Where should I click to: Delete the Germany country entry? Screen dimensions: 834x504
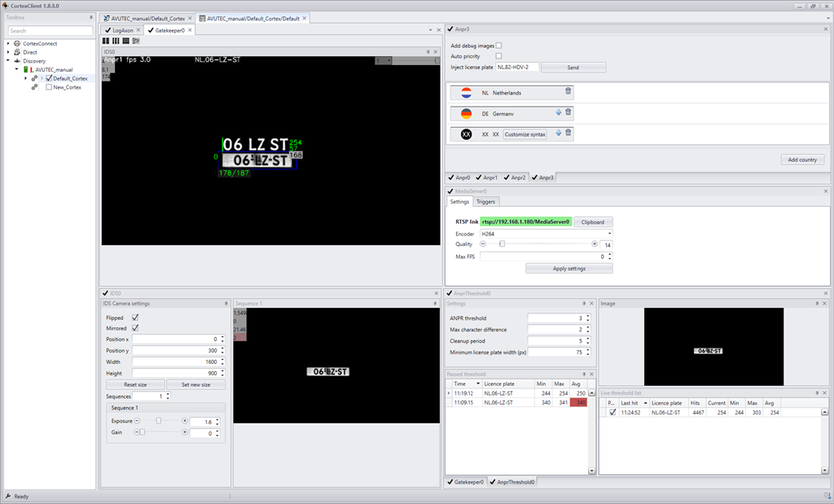click(x=568, y=112)
